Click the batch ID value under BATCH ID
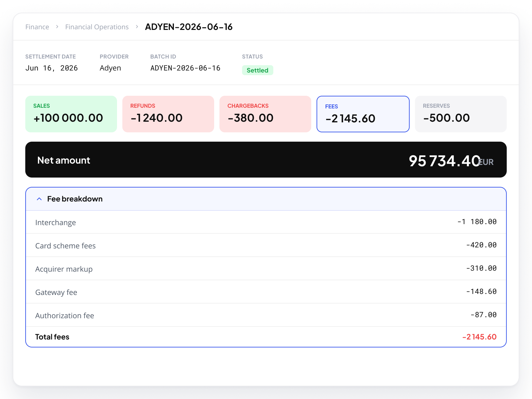 coord(185,68)
